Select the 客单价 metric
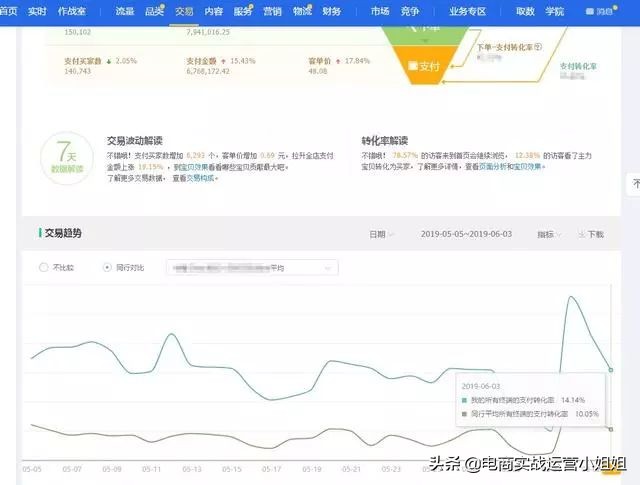Viewport: 640px width, 485px height. tap(320, 61)
